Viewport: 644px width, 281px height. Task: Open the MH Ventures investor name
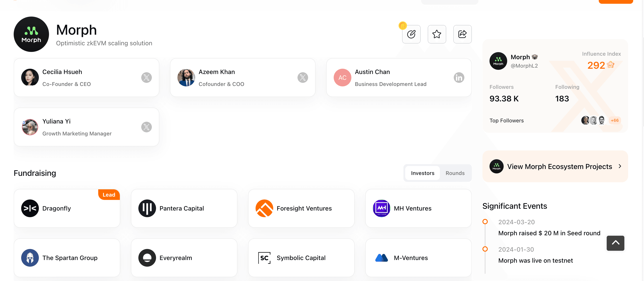click(x=412, y=209)
